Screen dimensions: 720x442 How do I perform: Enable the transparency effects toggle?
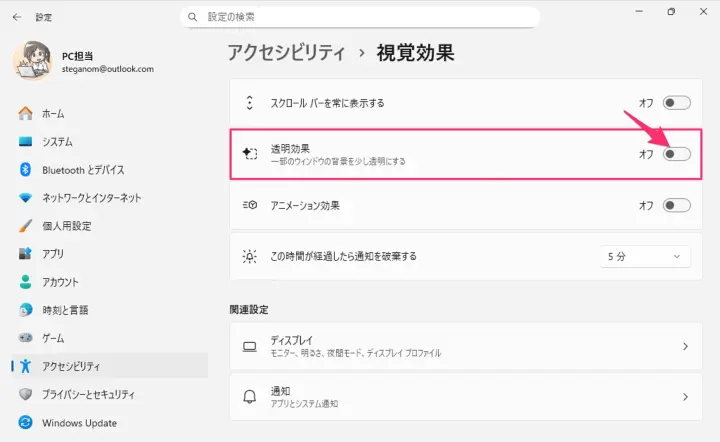point(676,154)
